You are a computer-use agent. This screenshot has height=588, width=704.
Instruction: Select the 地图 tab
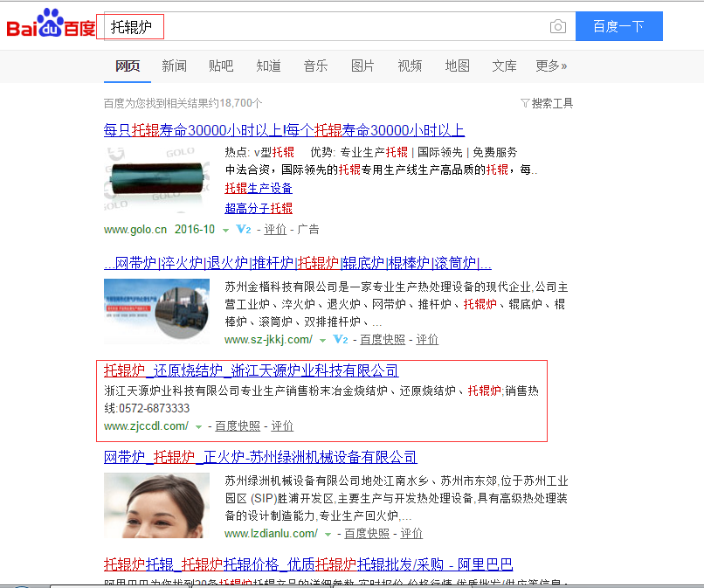pyautogui.click(x=457, y=66)
